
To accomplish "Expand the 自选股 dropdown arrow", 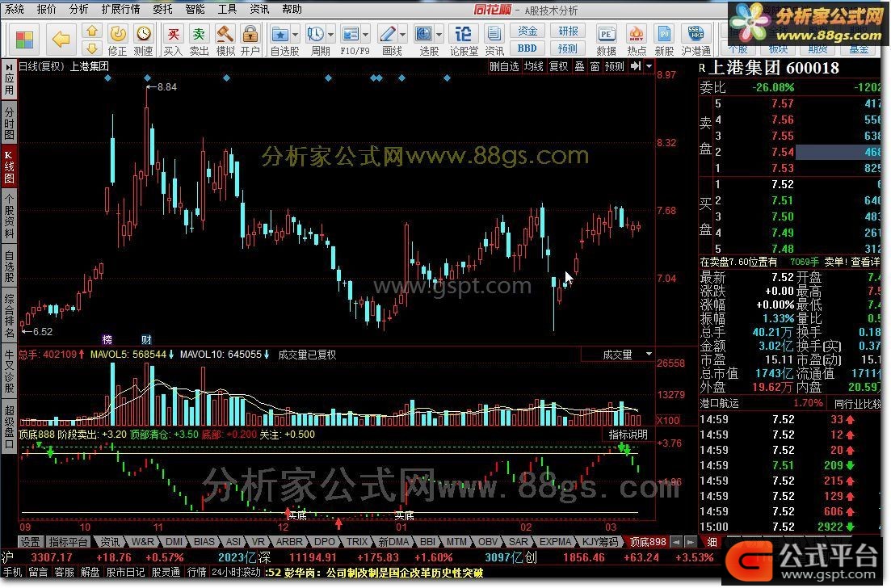I will click(295, 35).
